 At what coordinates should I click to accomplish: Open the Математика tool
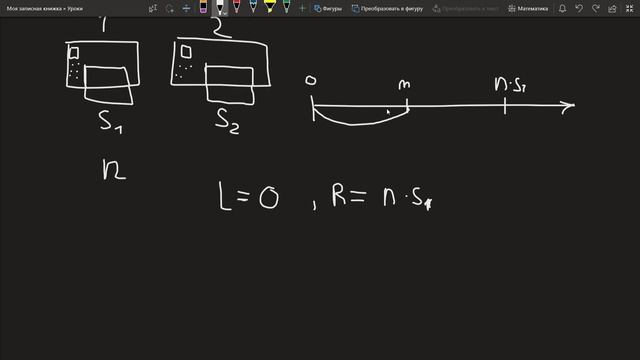click(528, 9)
